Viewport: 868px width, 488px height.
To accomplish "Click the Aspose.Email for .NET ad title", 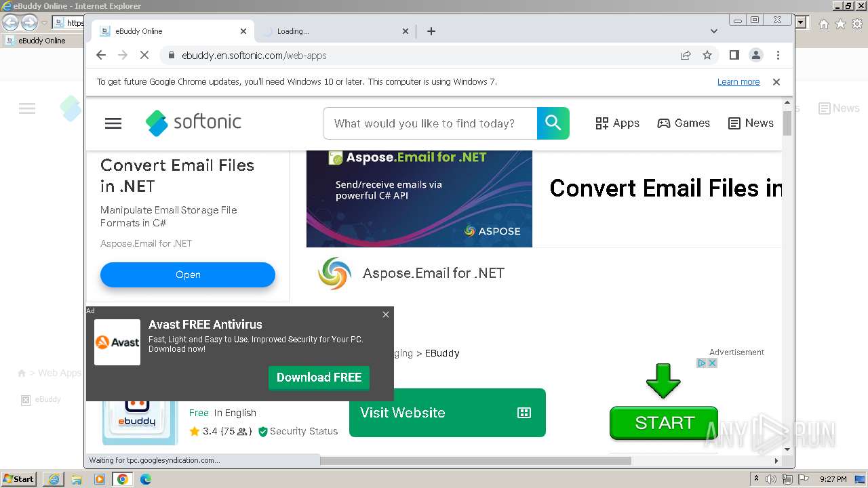I will click(x=433, y=273).
